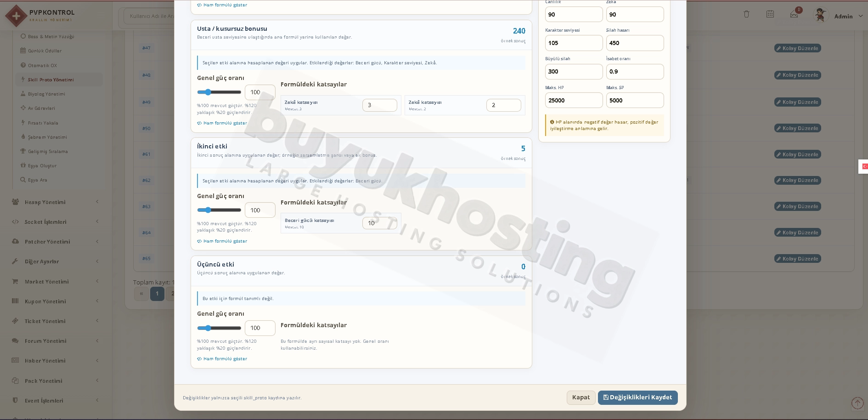Click the Büyülü silah input field
868x420 pixels.
[x=574, y=72]
